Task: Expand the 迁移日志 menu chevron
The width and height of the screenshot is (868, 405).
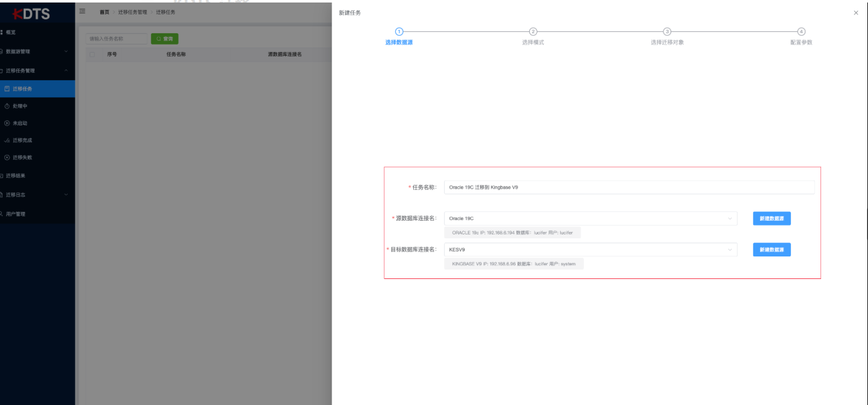Action: point(66,194)
